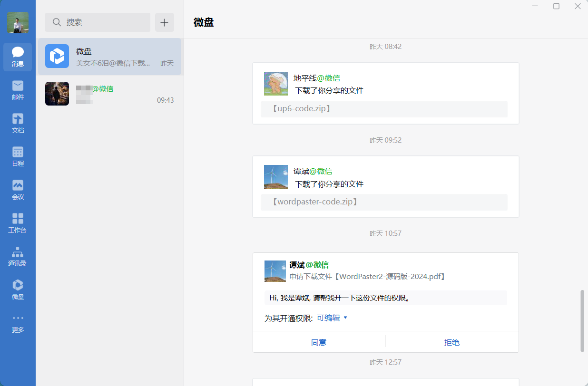The image size is (588, 386).
Task: Click the dark avatar of 09:43 conversation
Action: (x=57, y=94)
